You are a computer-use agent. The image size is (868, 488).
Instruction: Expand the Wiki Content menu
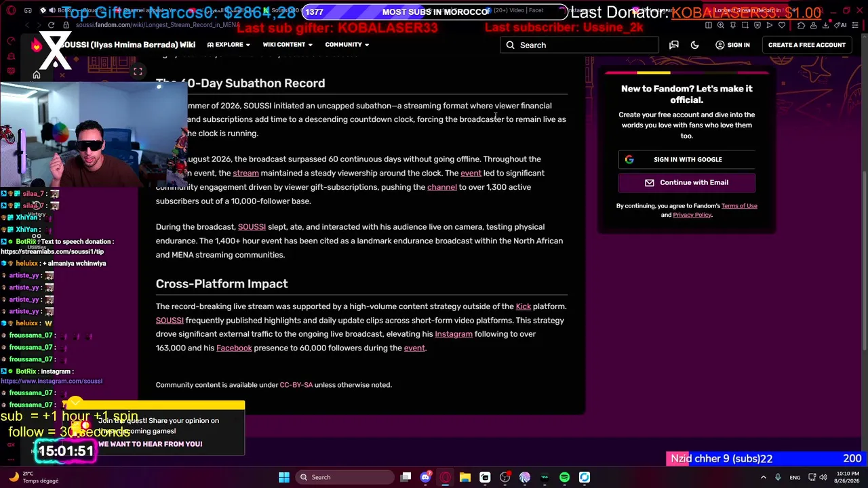[x=288, y=45]
